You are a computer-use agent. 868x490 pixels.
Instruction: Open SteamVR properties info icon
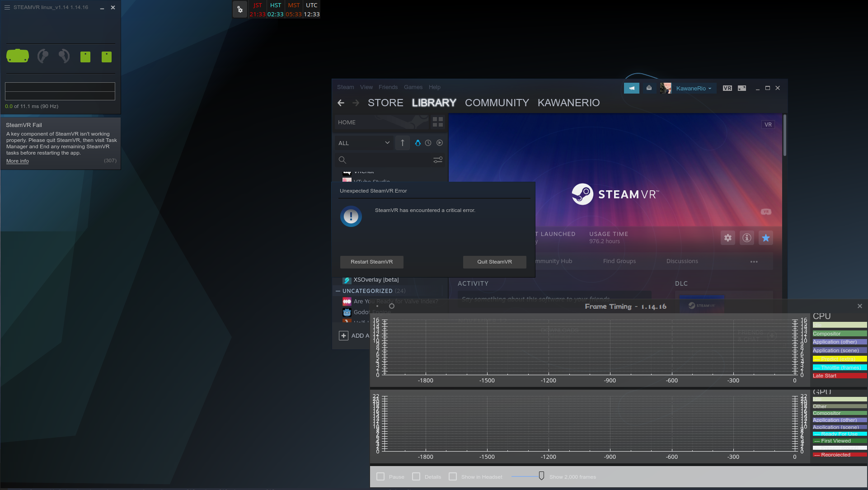click(x=747, y=238)
